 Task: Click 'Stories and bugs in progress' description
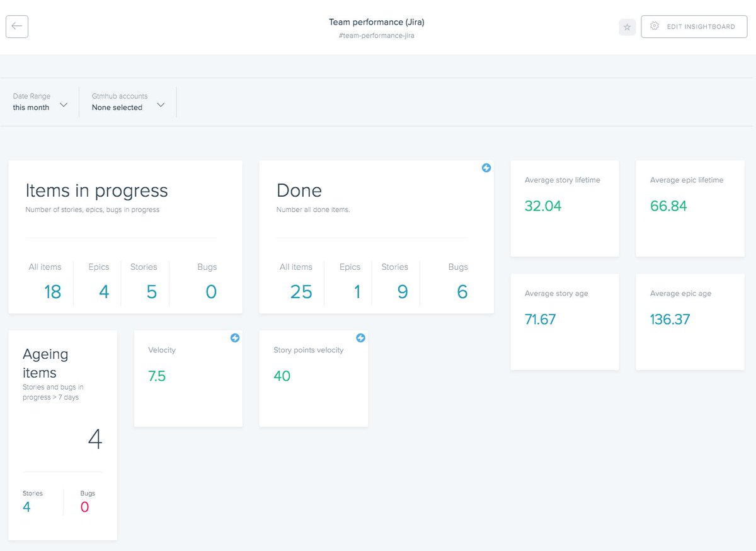coord(53,392)
